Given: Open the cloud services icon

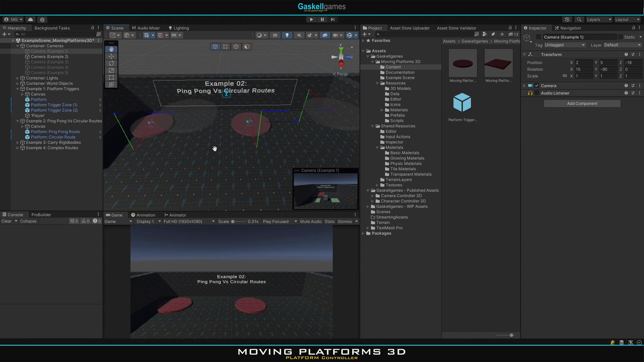Looking at the screenshot, I should click(31, 19).
